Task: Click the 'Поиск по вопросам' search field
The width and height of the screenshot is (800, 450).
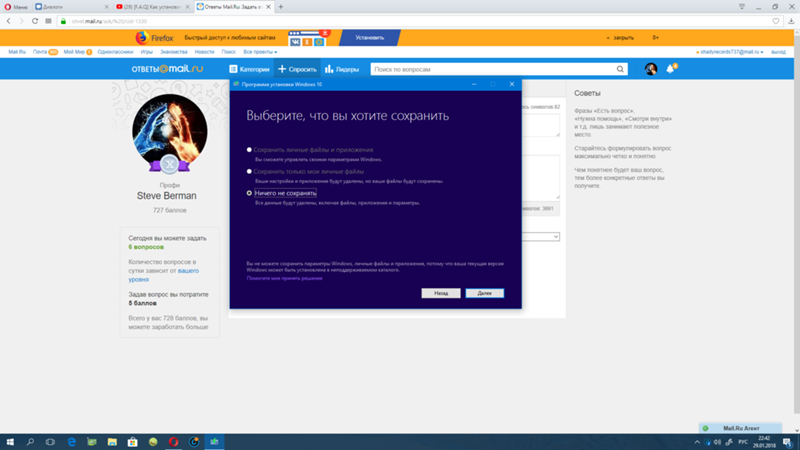Action: pos(492,69)
